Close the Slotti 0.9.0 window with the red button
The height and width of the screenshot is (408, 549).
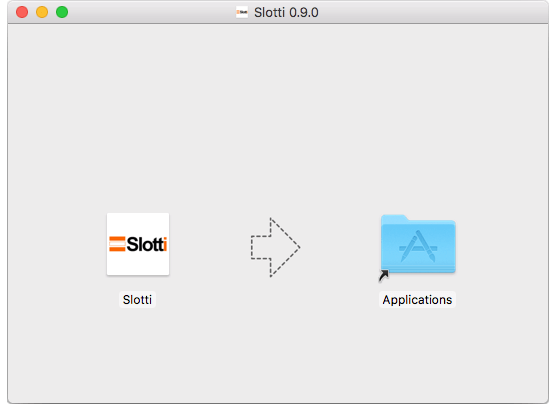coord(22,12)
